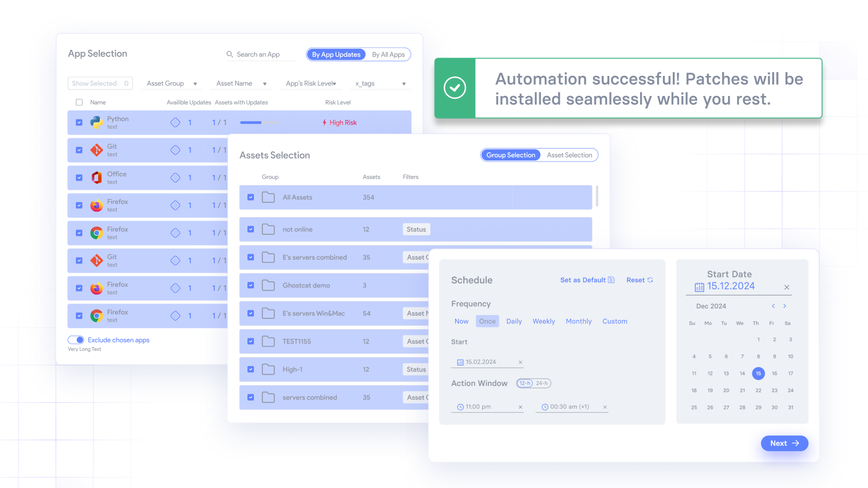Choose Monthly frequency option
This screenshot has width=868, height=488.
(x=579, y=322)
